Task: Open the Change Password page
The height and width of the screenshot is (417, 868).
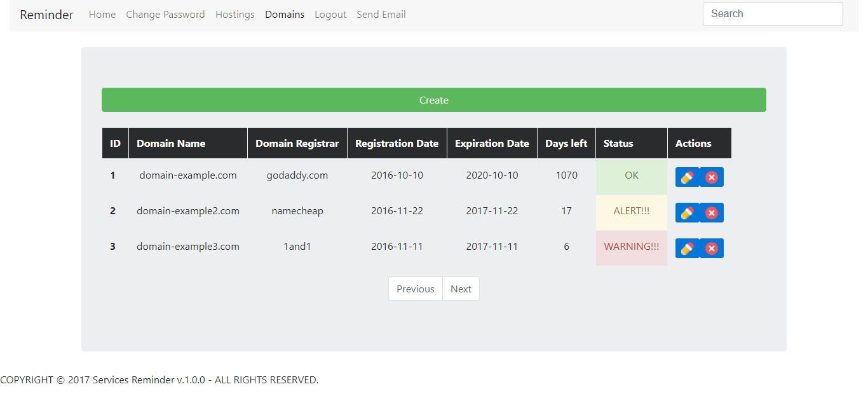Action: (165, 14)
